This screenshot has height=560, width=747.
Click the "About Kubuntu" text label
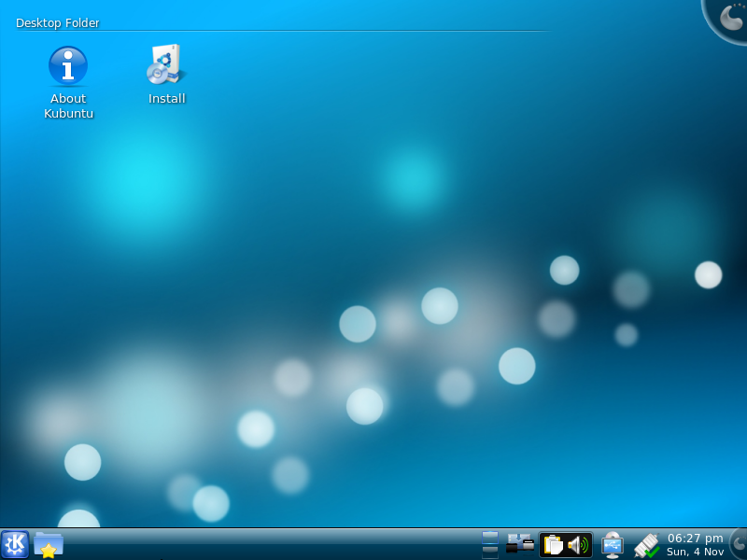point(68,105)
